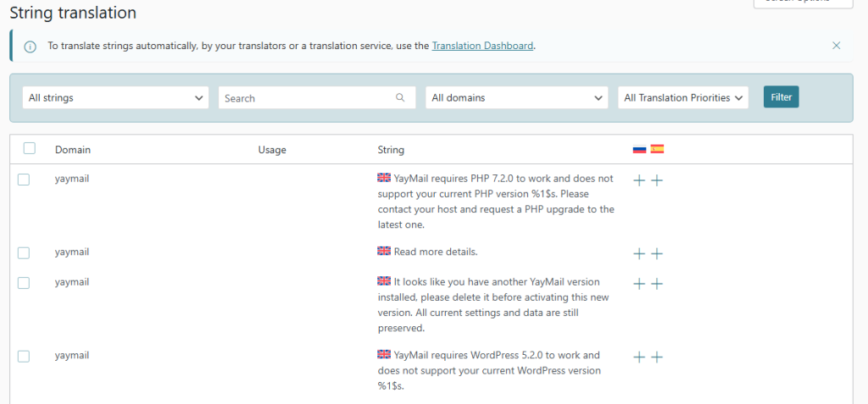The height and width of the screenshot is (404, 868).
Task: Tick checkbox for 'Read more details.' row
Action: coord(23,253)
